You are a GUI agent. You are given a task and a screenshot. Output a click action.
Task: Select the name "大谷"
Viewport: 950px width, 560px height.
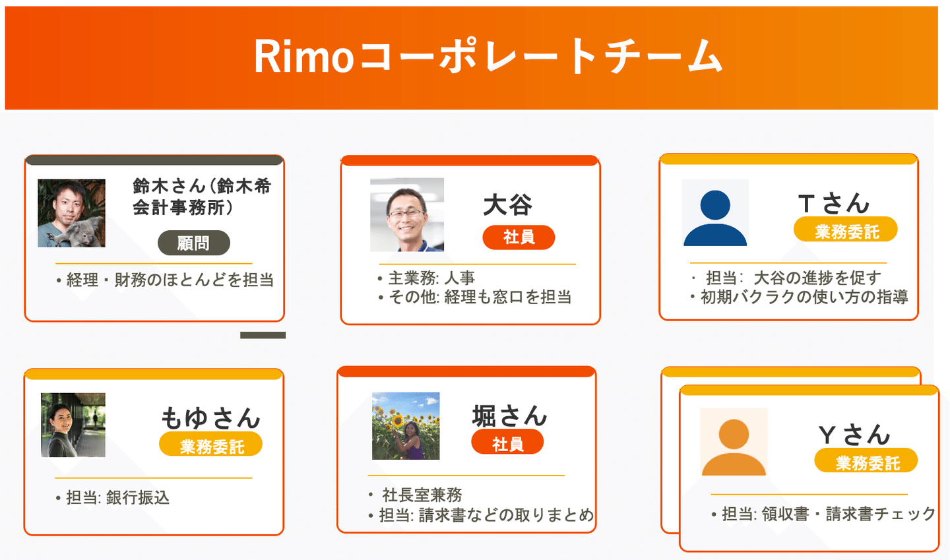click(507, 205)
